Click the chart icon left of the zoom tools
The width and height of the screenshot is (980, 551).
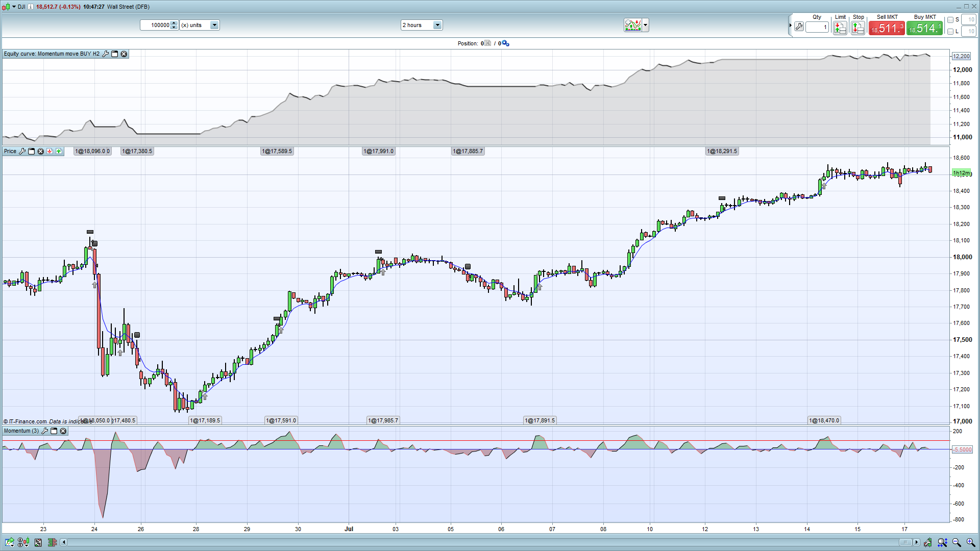click(x=927, y=542)
